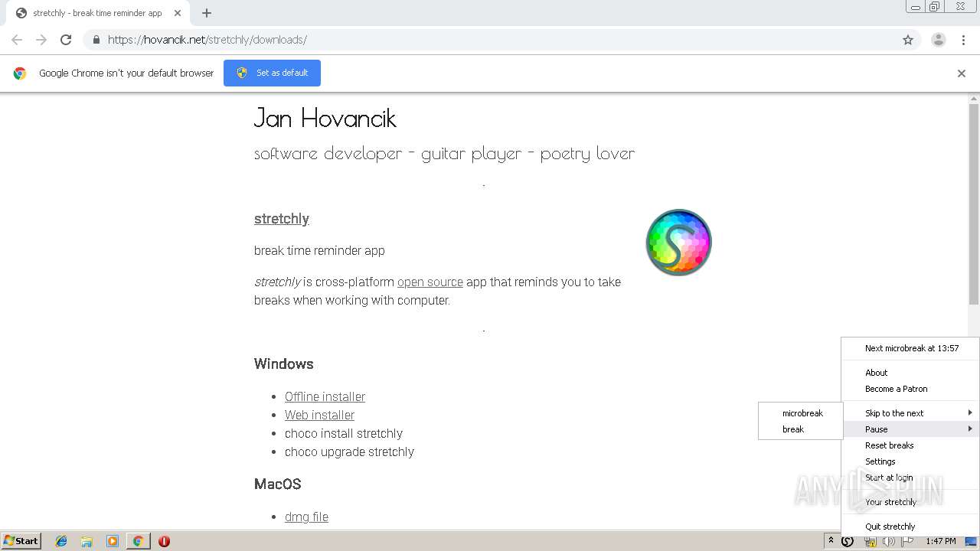Click Next microbreak at 13:57 entry

click(x=910, y=348)
